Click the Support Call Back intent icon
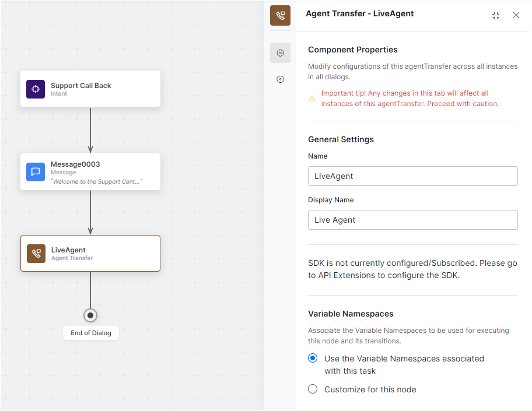The image size is (532, 411). (x=35, y=89)
